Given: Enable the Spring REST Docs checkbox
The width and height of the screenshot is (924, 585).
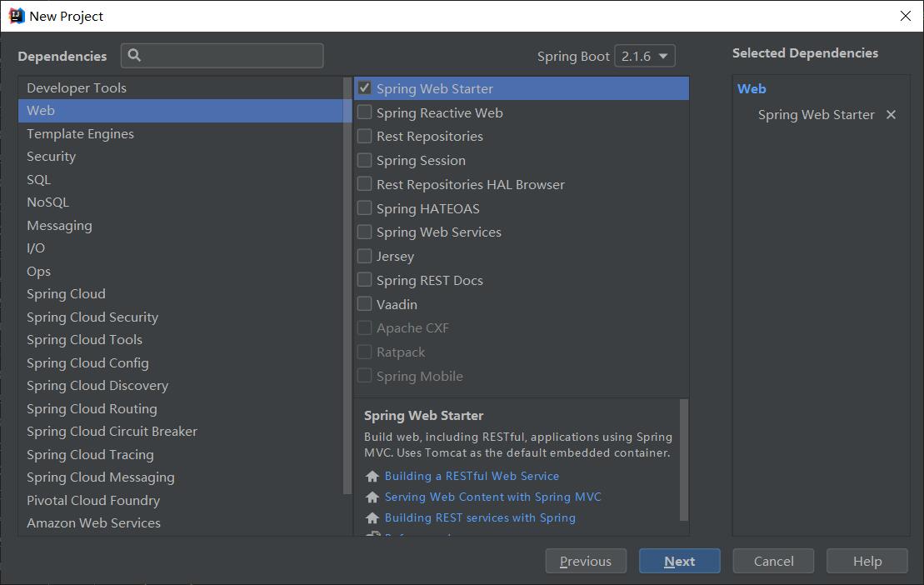Looking at the screenshot, I should coord(365,280).
